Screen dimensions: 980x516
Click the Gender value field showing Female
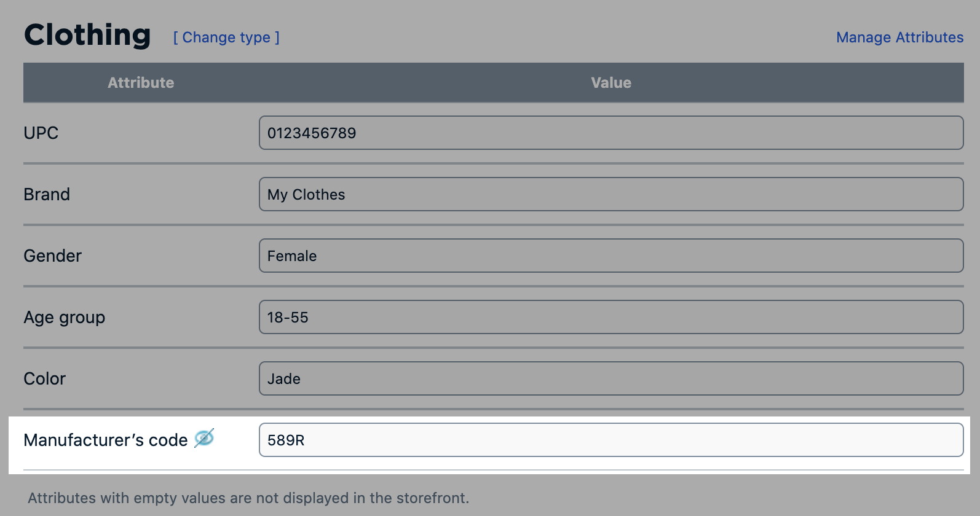[611, 256]
